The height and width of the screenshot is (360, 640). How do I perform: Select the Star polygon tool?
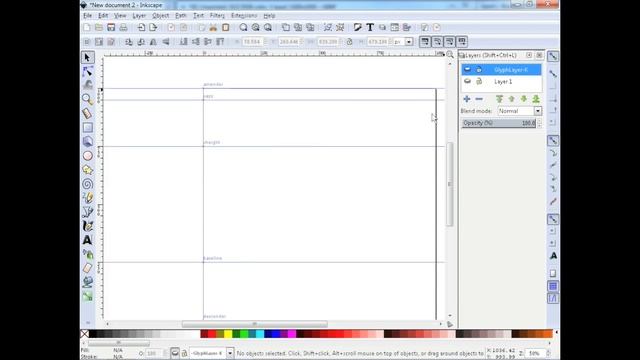pos(87,170)
